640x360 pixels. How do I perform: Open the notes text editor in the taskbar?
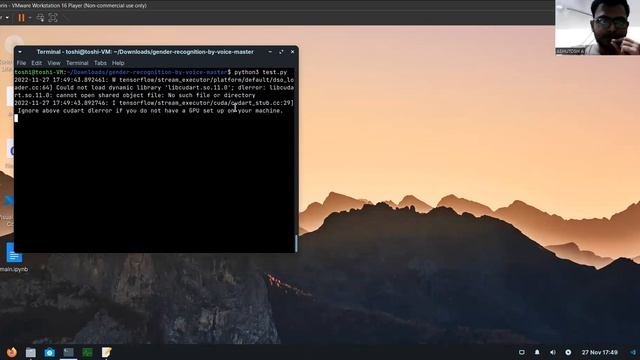[107, 352]
